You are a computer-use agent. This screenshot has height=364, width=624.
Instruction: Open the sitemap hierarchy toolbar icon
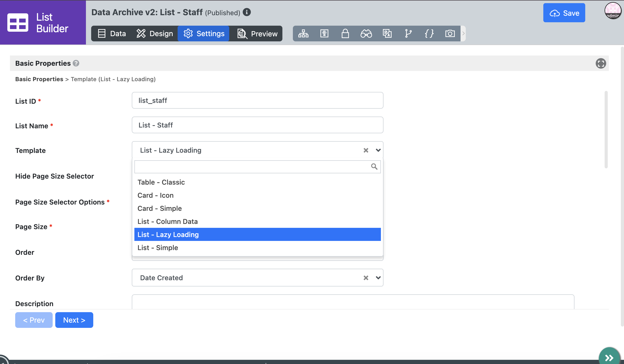(x=303, y=34)
